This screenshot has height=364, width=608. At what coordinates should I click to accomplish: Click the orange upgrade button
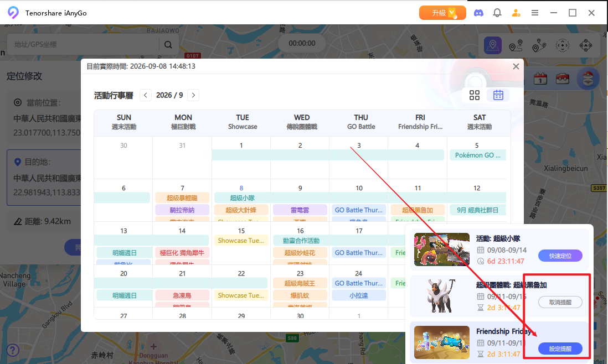click(442, 13)
